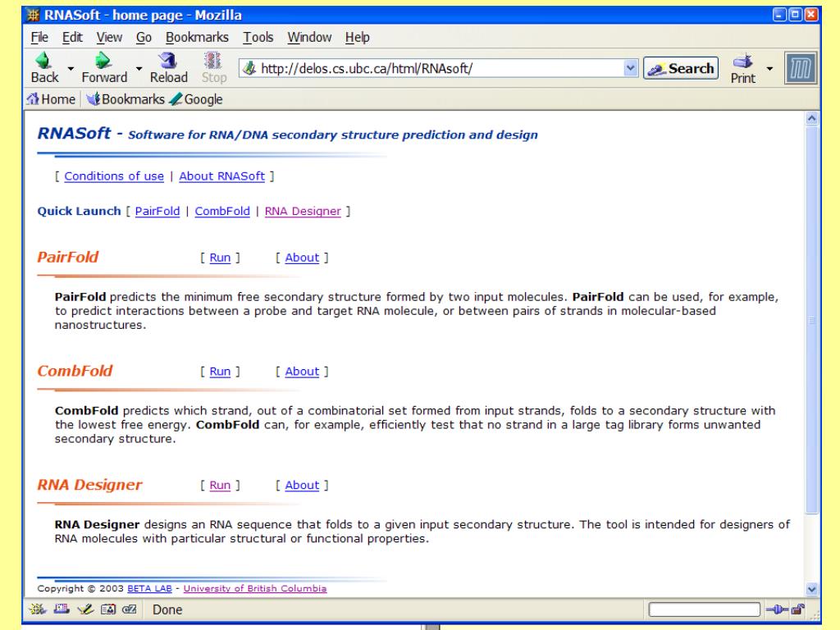Click the vertical scrollbar thumb
Viewport: 840px width, 630px height.
(812, 320)
